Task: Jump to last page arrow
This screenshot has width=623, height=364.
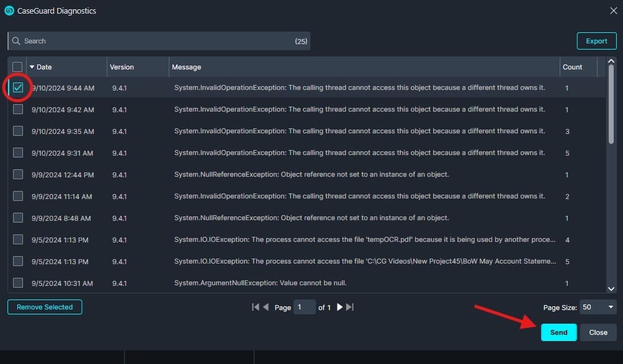Action: [350, 307]
